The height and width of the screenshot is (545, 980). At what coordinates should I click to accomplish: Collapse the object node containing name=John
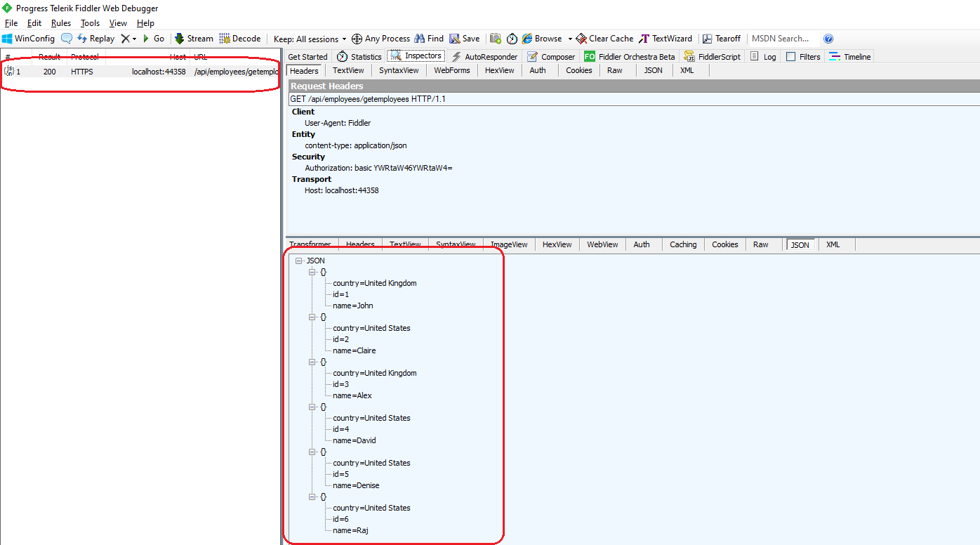click(x=312, y=272)
